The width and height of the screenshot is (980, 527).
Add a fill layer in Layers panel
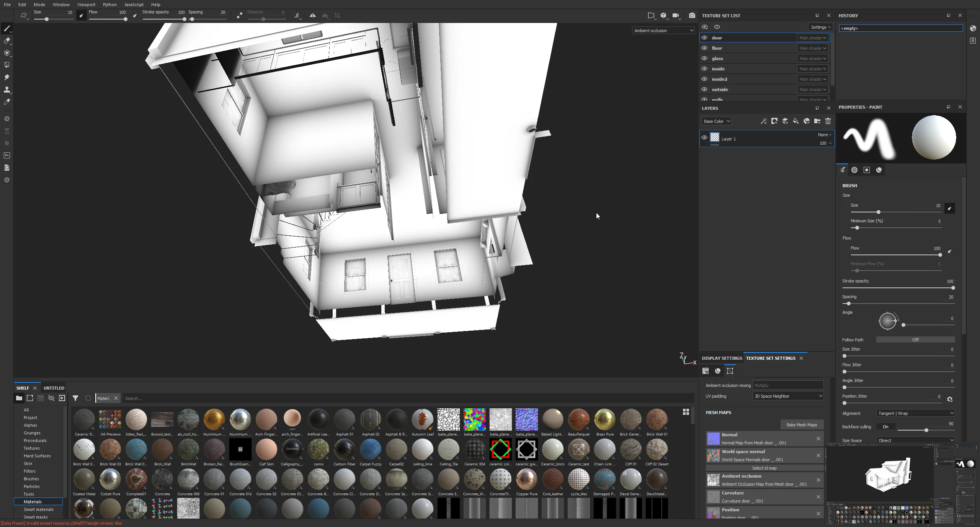796,121
